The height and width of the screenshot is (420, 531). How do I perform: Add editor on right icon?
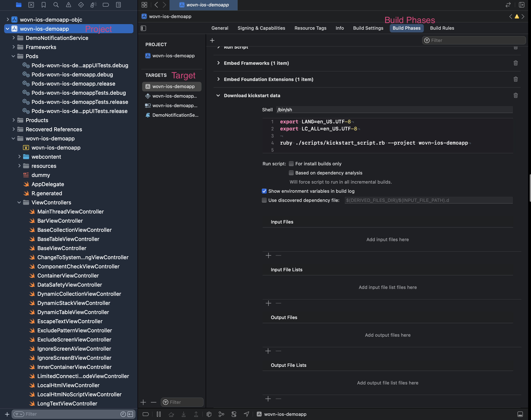522,5
